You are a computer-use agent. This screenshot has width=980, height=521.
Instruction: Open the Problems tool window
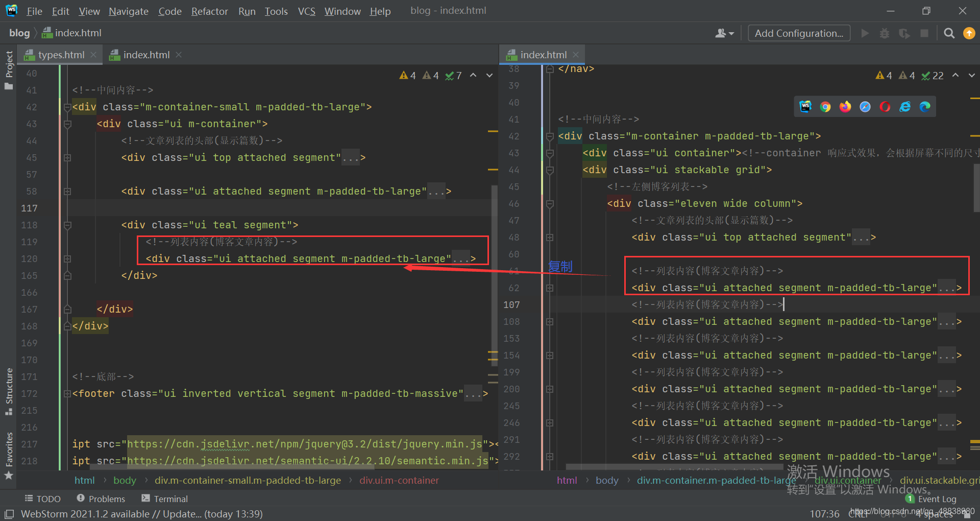point(101,499)
